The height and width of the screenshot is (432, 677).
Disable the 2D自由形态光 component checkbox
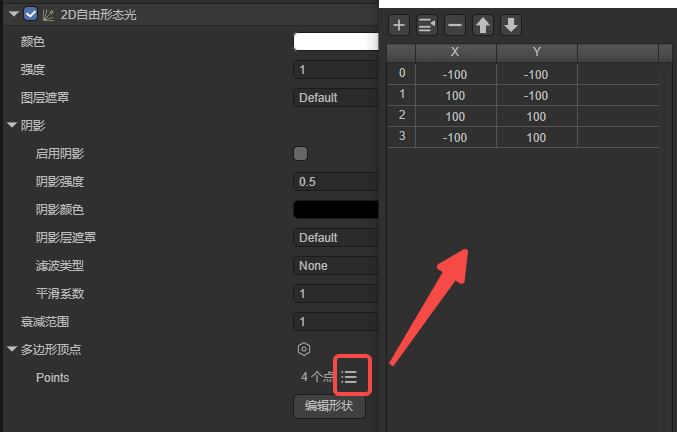tap(30, 14)
